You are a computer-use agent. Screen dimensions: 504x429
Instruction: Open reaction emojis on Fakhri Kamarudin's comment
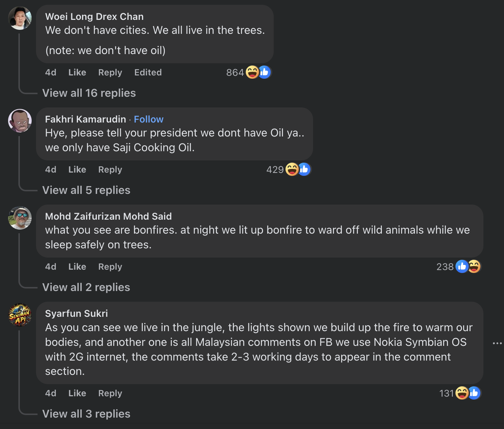tap(298, 169)
